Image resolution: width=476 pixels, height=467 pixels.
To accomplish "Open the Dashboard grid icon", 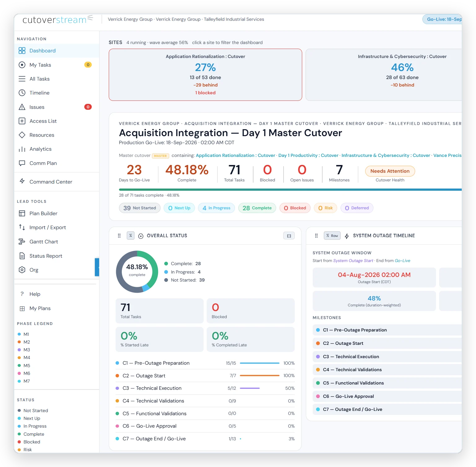I will pyautogui.click(x=22, y=51).
